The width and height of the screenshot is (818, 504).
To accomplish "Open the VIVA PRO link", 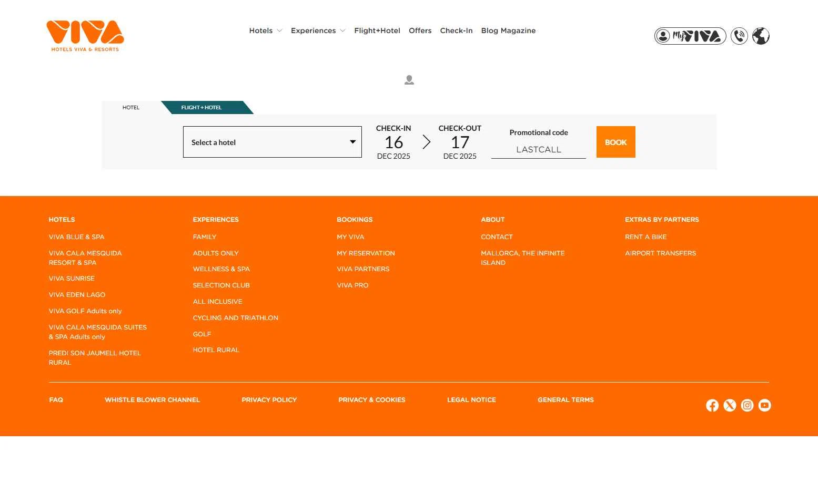I will pyautogui.click(x=353, y=285).
